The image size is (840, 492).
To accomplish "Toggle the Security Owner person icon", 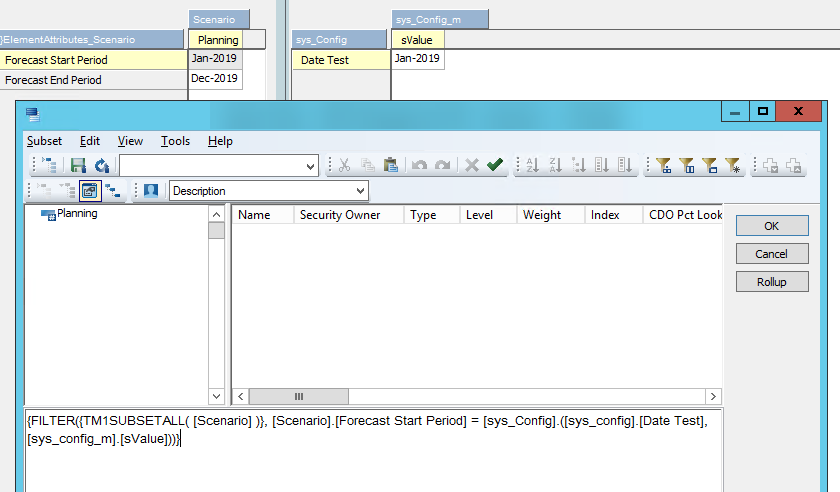I will (151, 191).
